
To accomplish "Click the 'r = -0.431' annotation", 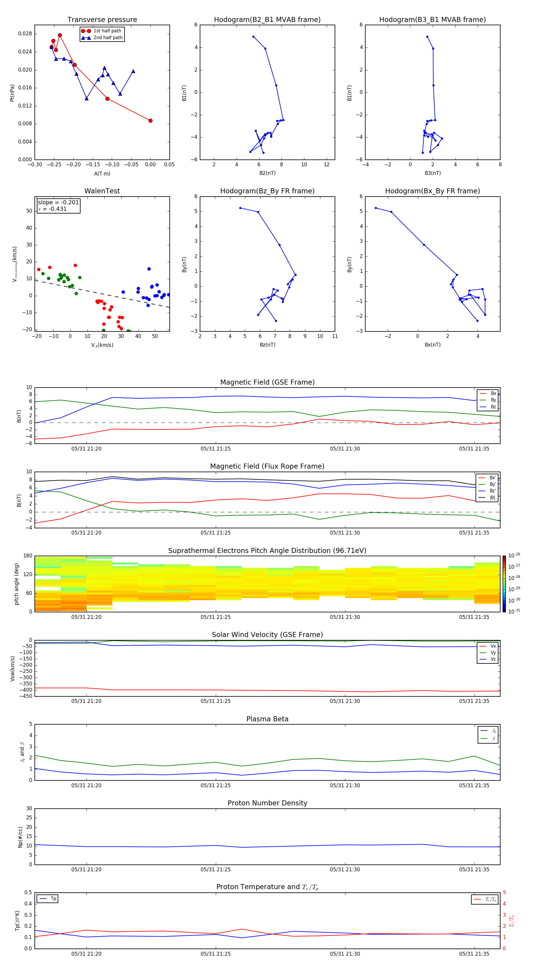I will (x=53, y=209).
